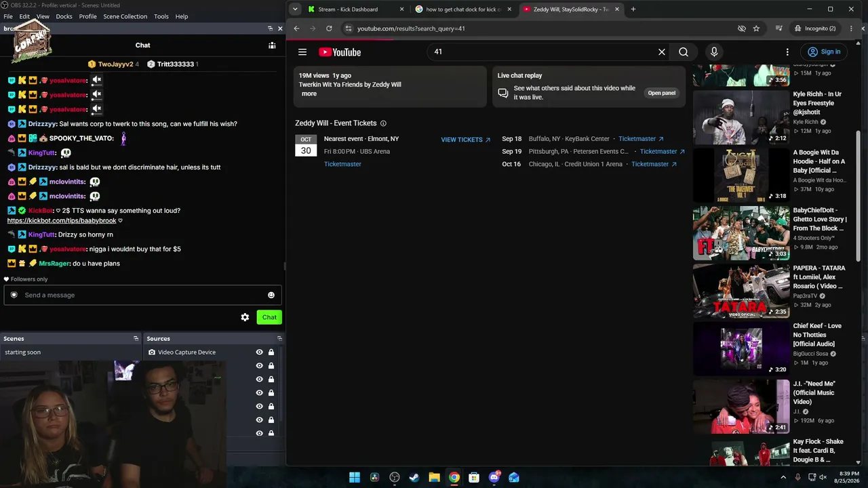This screenshot has height=488, width=868.
Task: Click the VIEW TICKETS link
Action: (465, 140)
